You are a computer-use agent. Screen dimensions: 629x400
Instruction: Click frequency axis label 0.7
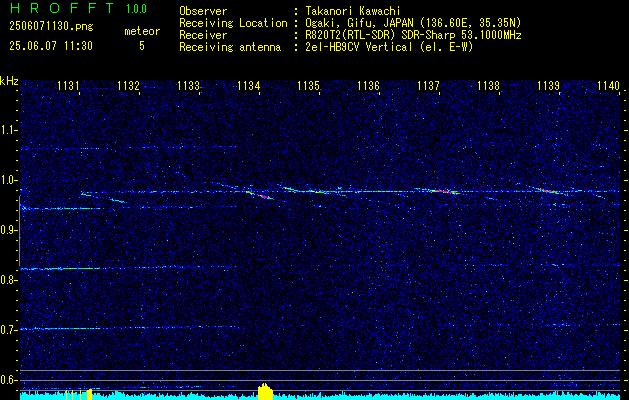(8, 330)
